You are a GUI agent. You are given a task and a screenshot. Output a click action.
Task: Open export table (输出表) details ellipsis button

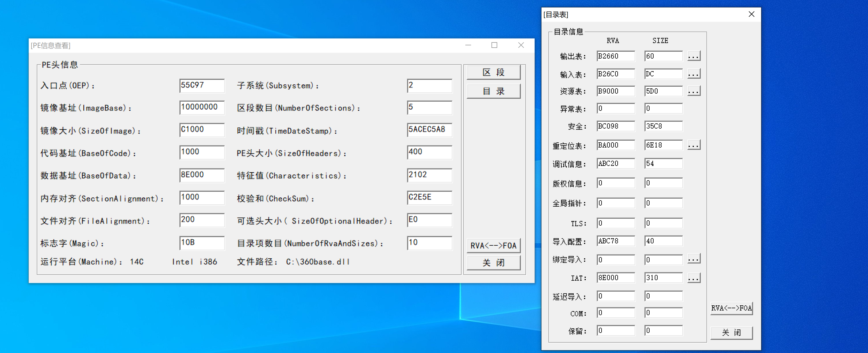point(694,56)
